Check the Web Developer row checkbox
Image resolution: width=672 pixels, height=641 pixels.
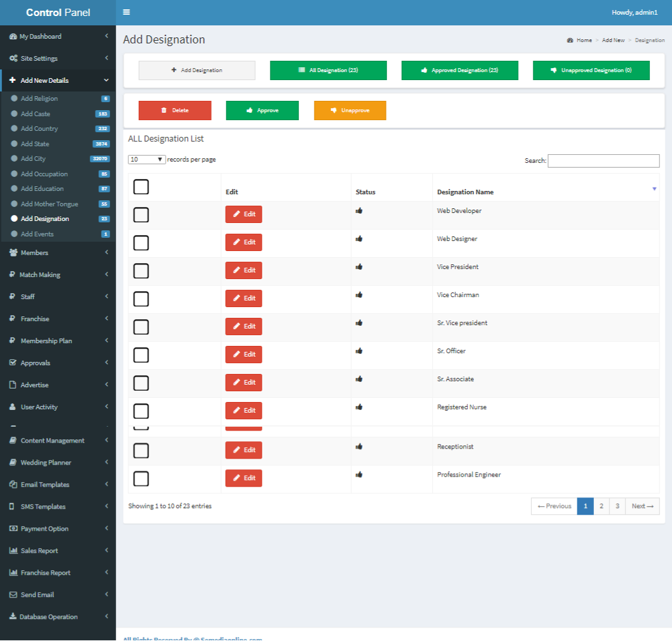tap(141, 215)
